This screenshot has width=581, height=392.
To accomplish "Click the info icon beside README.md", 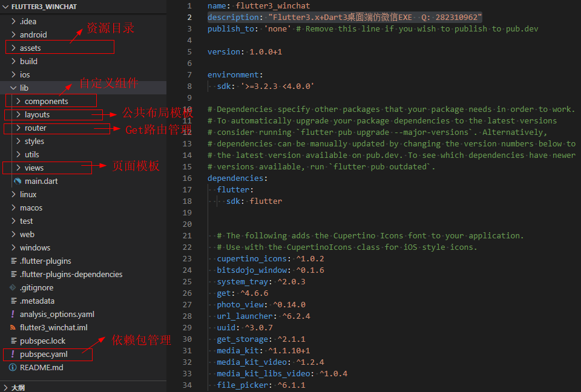I will [13, 367].
